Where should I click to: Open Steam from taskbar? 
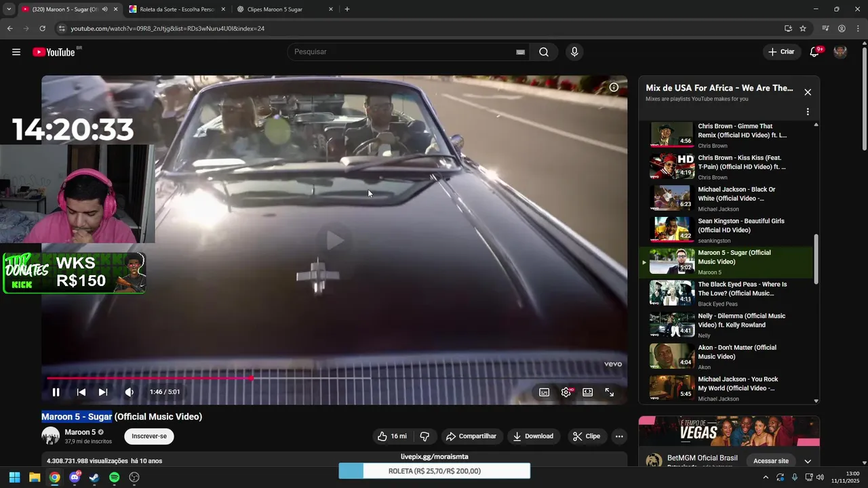click(x=94, y=477)
